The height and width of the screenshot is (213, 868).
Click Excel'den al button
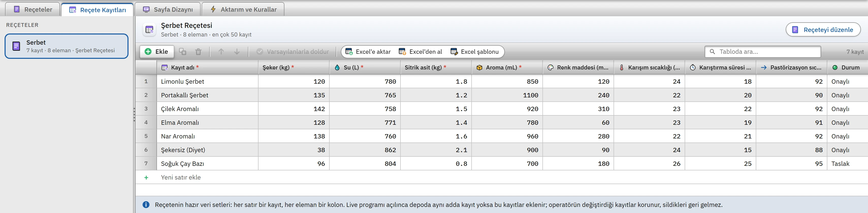click(420, 51)
